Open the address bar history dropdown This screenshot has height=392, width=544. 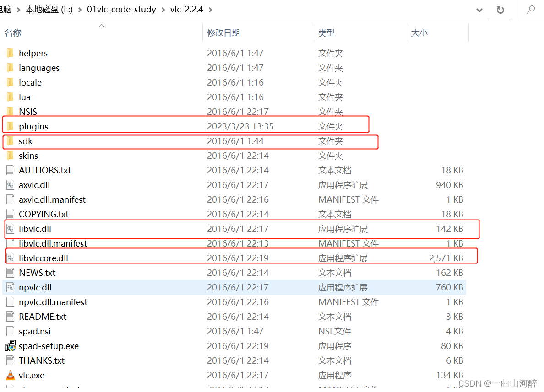pos(479,9)
